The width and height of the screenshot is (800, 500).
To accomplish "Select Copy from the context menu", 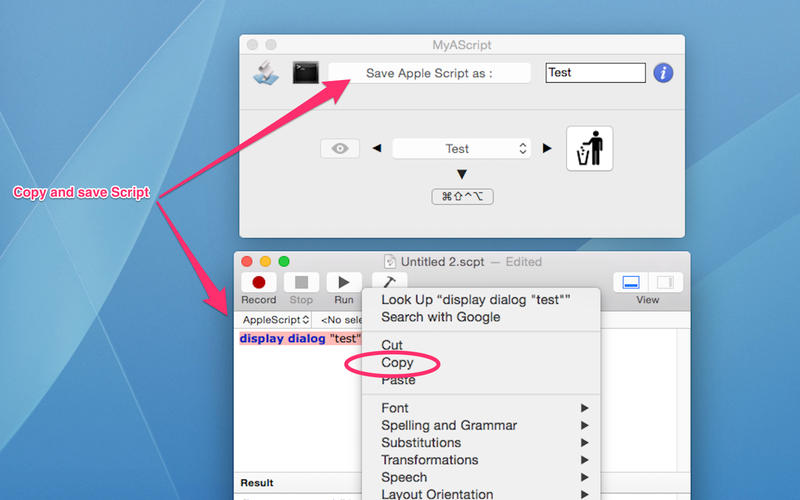I will [x=481, y=362].
